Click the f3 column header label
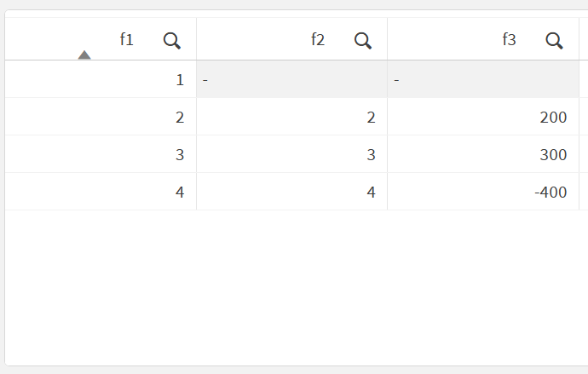588x374 pixels. pyautogui.click(x=510, y=40)
